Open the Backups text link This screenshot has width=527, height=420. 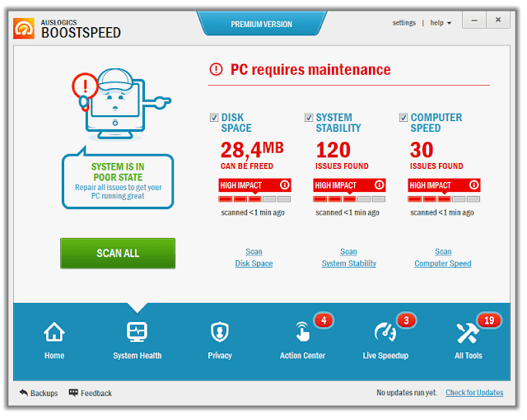(x=44, y=393)
